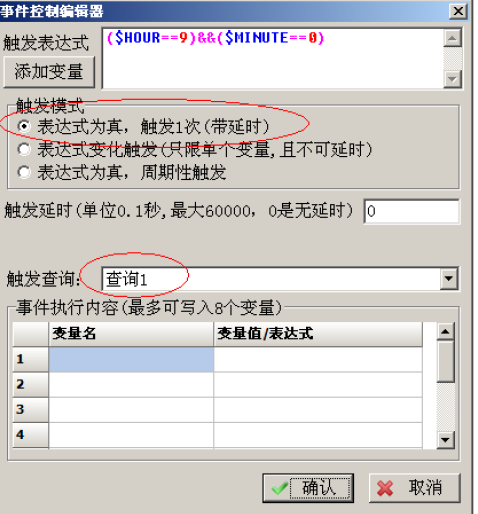Click the 触发延时 input field
This screenshot has height=514, width=478.
[x=412, y=211]
